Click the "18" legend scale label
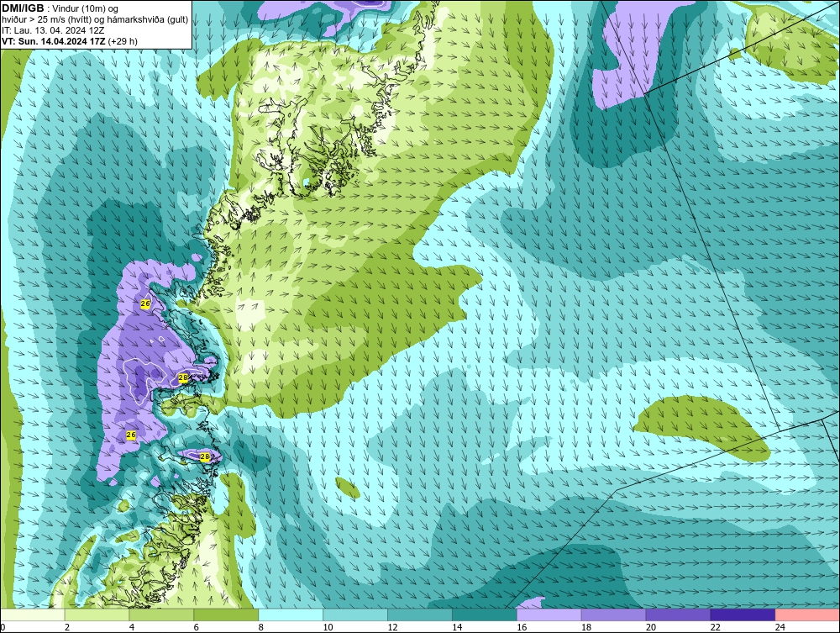Image resolution: width=840 pixels, height=633 pixels. [586, 627]
